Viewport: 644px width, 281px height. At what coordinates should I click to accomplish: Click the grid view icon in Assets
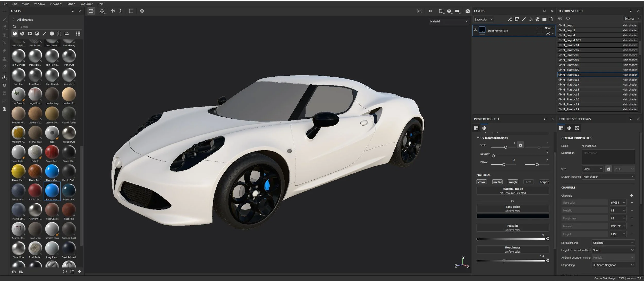click(78, 33)
